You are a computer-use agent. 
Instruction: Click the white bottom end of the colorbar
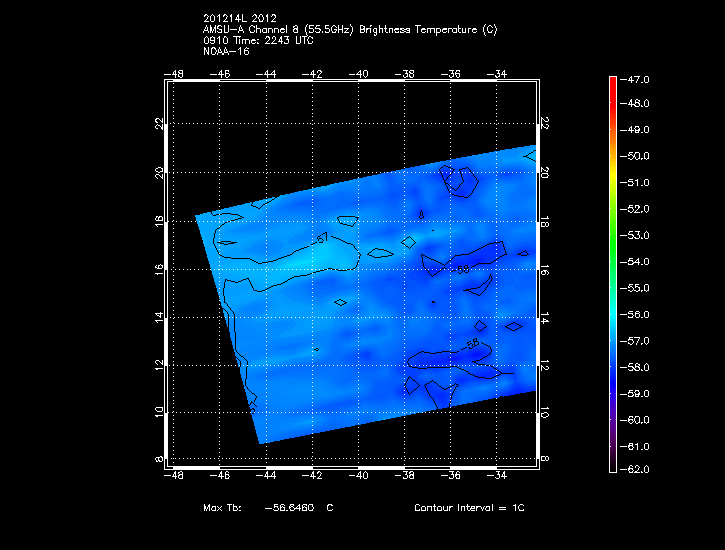click(612, 466)
